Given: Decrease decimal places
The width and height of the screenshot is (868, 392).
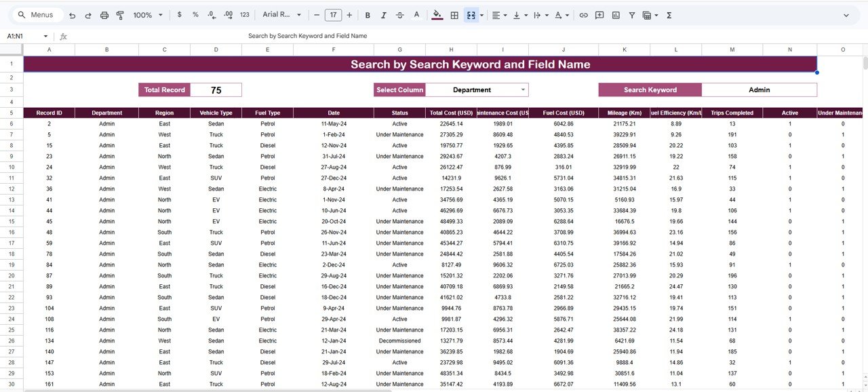Looking at the screenshot, I should click(x=211, y=14).
